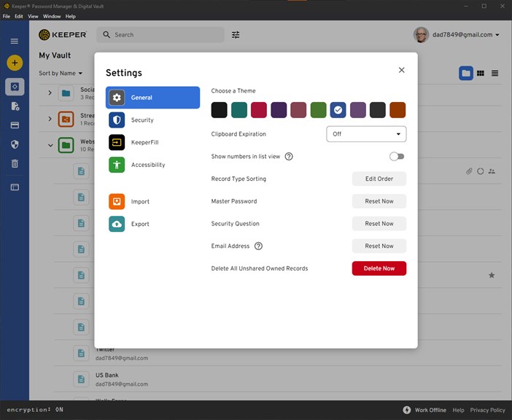Click the Work Offline lightning icon

[x=406, y=410]
